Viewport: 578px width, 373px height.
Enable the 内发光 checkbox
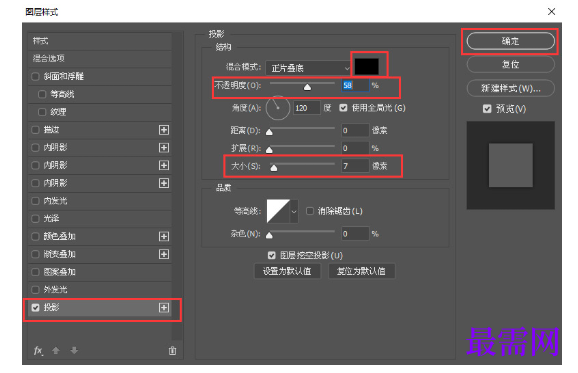pos(35,201)
